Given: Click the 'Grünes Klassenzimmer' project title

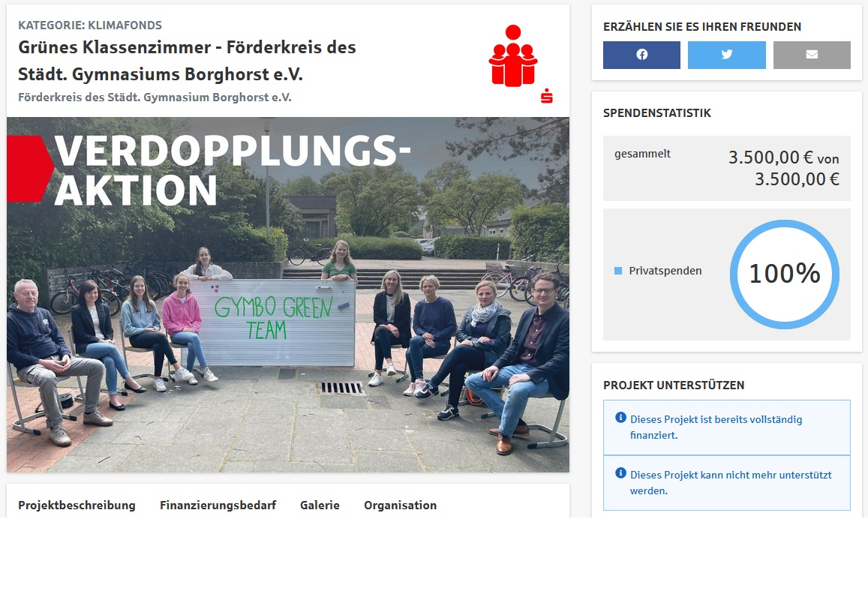Looking at the screenshot, I should [x=187, y=61].
